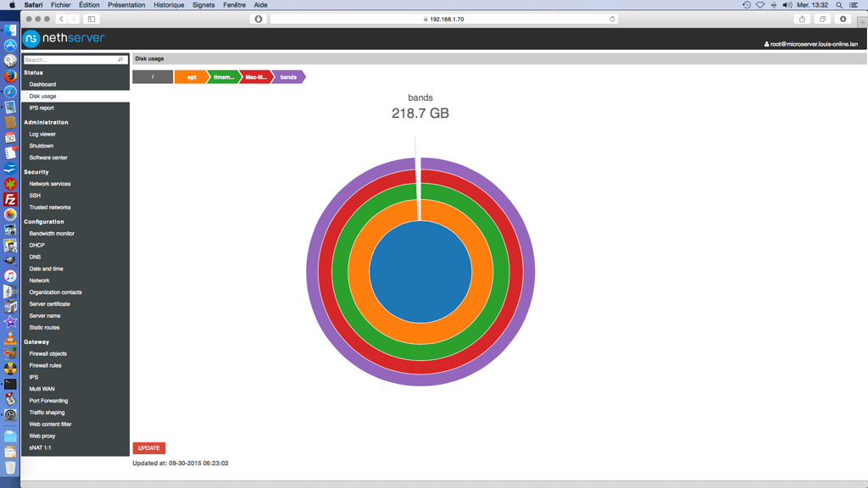Click the search magnifier icon in sidebar

[120, 60]
